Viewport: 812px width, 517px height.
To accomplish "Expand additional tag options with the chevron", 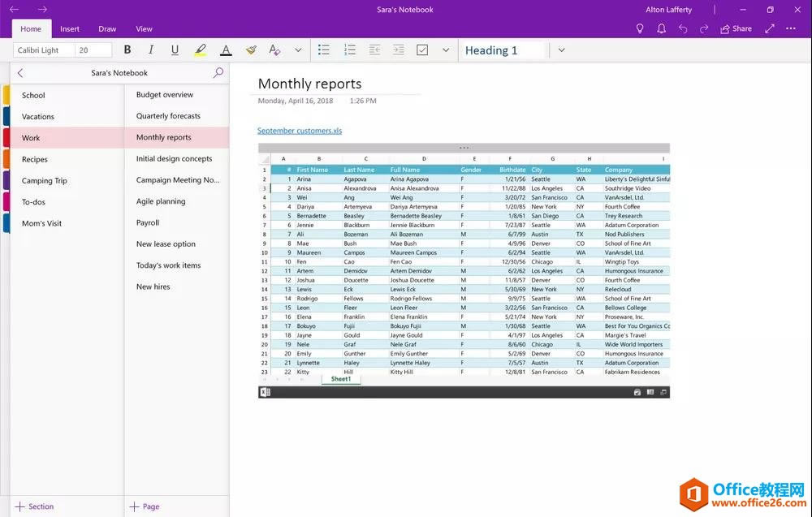I will pos(445,50).
